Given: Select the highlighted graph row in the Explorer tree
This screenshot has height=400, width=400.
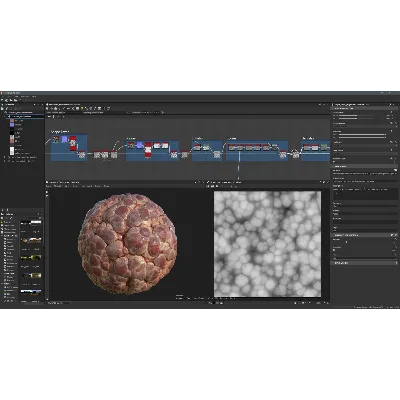Looking at the screenshot, I should point(25,116).
